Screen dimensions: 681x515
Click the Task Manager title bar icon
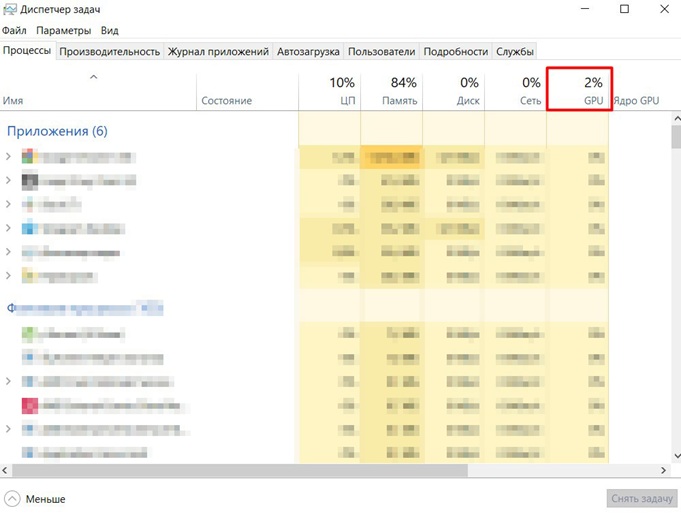[10, 9]
